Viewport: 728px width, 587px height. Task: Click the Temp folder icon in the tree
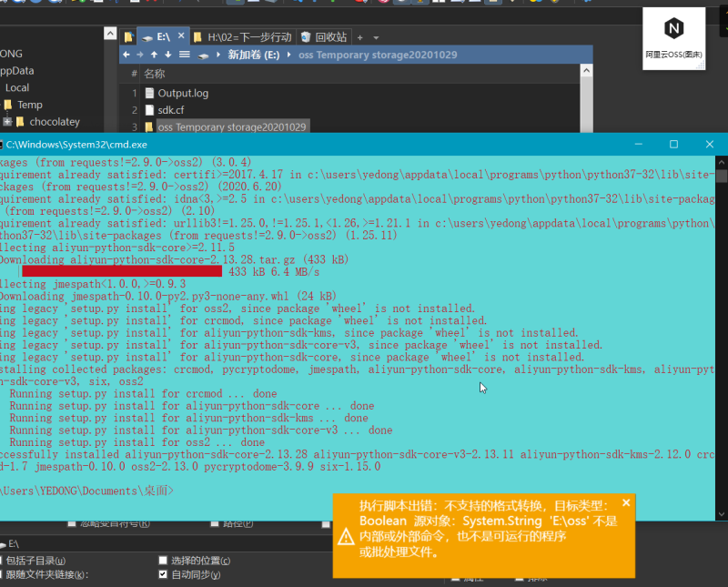[x=8, y=105]
